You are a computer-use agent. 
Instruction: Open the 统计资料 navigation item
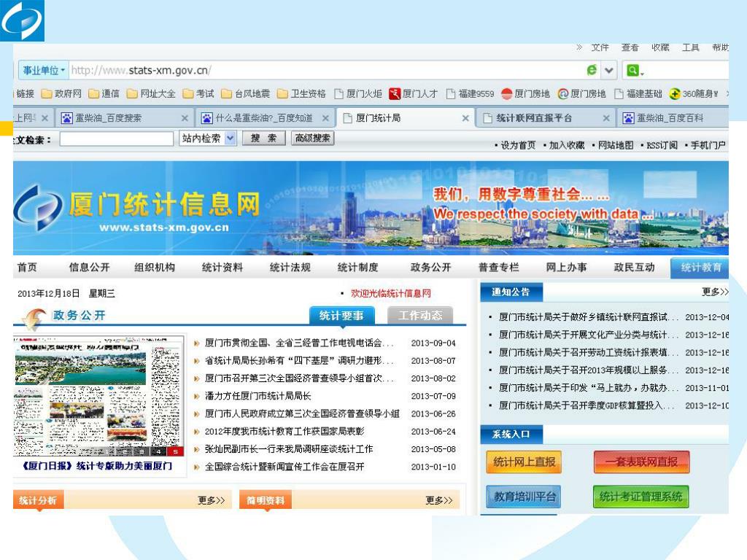[222, 267]
